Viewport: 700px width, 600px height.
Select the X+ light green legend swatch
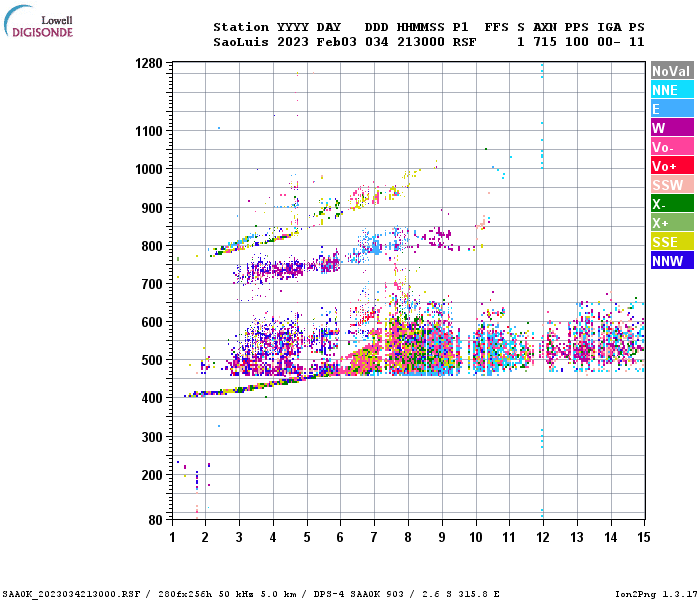(x=672, y=222)
